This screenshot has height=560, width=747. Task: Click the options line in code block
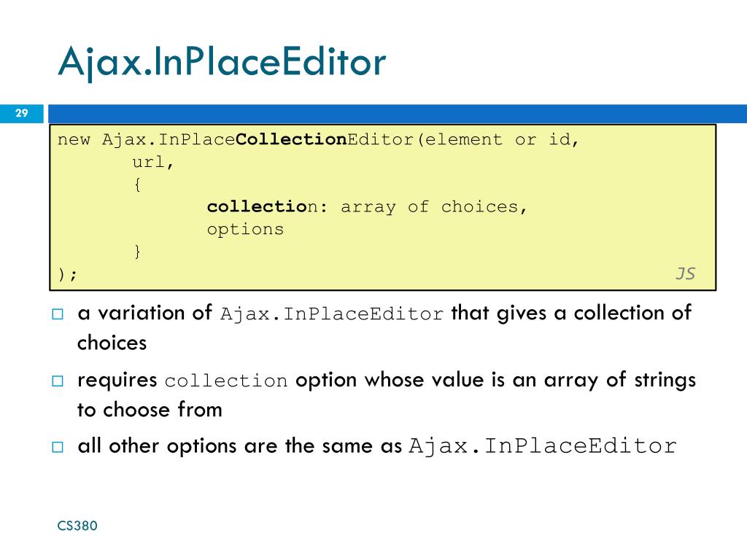(245, 230)
